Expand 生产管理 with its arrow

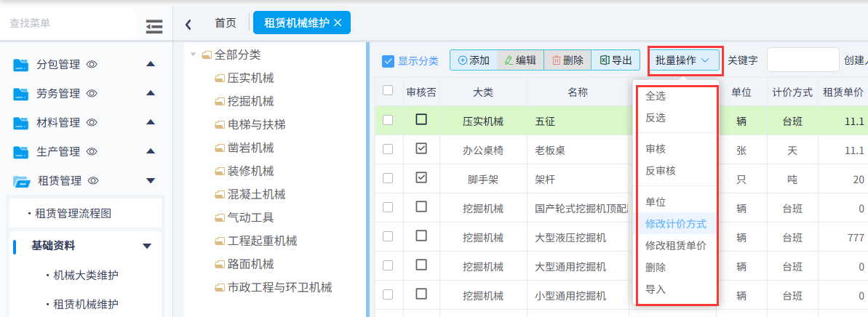tap(150, 151)
